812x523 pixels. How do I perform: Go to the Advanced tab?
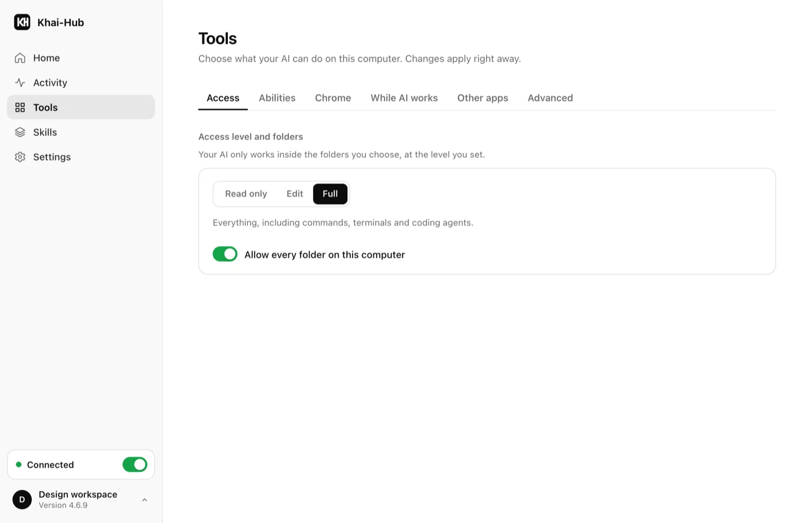[x=550, y=98]
